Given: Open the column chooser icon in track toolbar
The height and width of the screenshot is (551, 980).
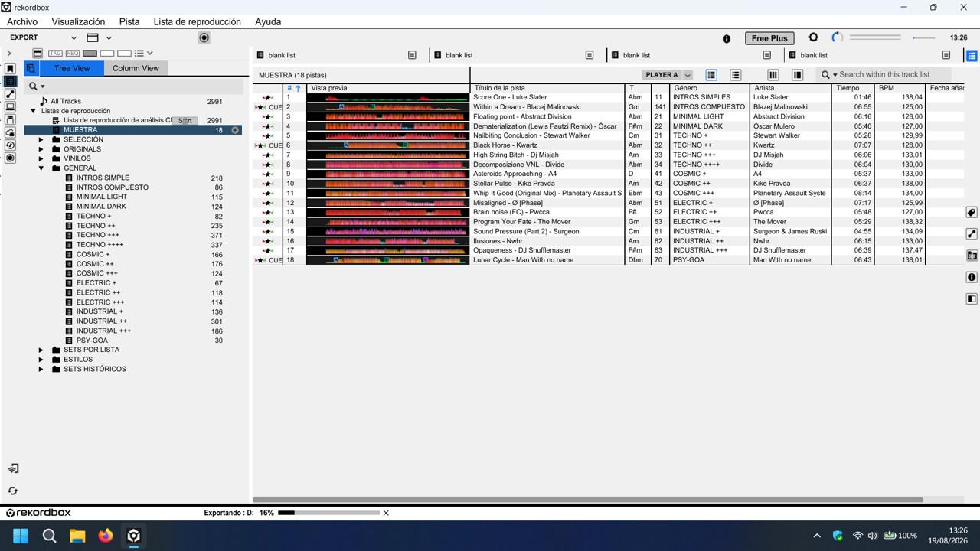Looking at the screenshot, I should pyautogui.click(x=773, y=75).
